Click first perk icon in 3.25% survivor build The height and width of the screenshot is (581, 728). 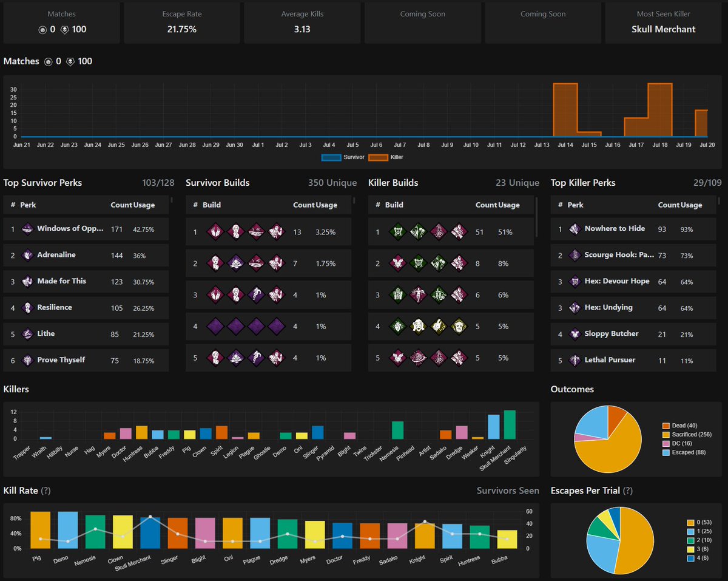[x=215, y=232]
